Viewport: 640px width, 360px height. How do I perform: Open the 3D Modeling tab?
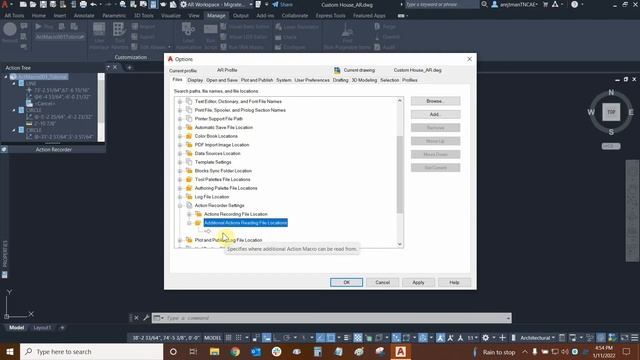364,80
